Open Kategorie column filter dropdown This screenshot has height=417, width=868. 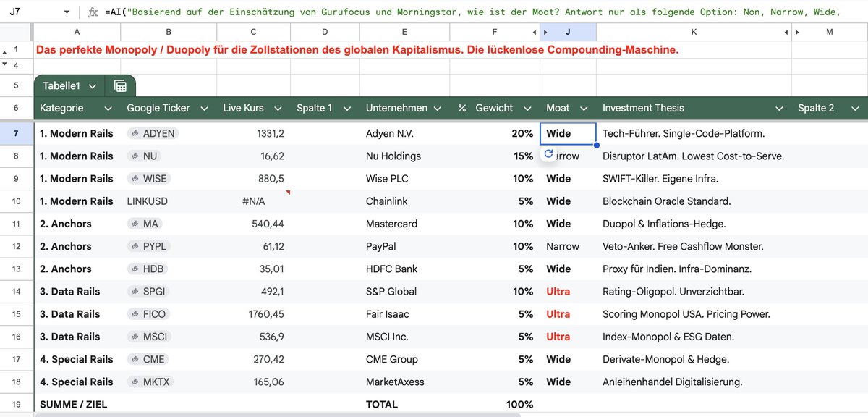109,108
